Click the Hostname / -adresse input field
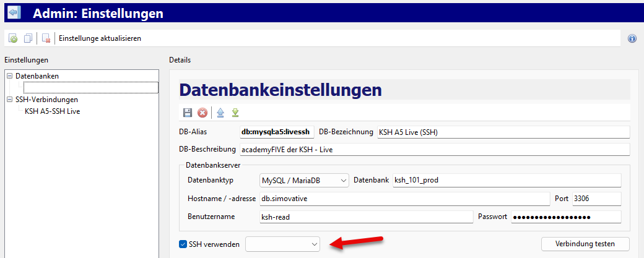 coord(404,199)
